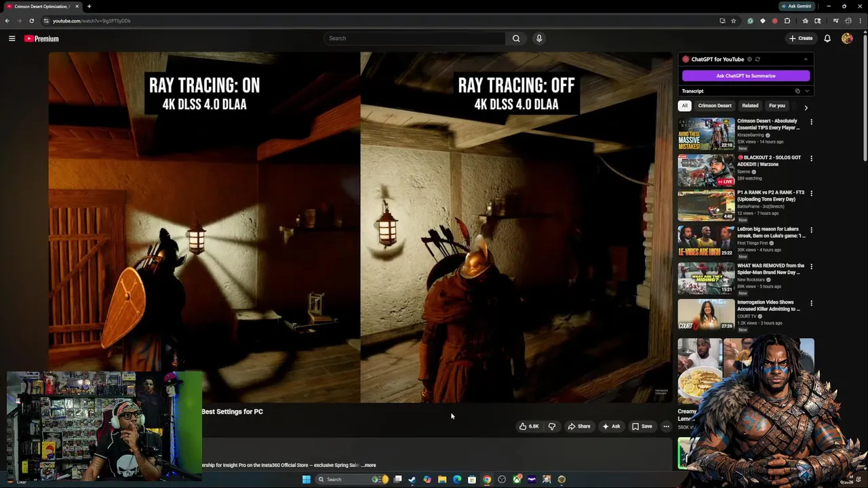Open the Ask AI button under video
Screen dimensions: 868x488
point(611,426)
